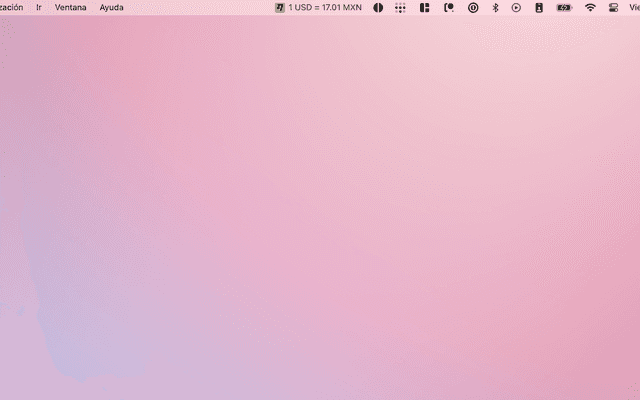Click the date showing Vie in menu bar
The image size is (640, 400).
point(634,7)
